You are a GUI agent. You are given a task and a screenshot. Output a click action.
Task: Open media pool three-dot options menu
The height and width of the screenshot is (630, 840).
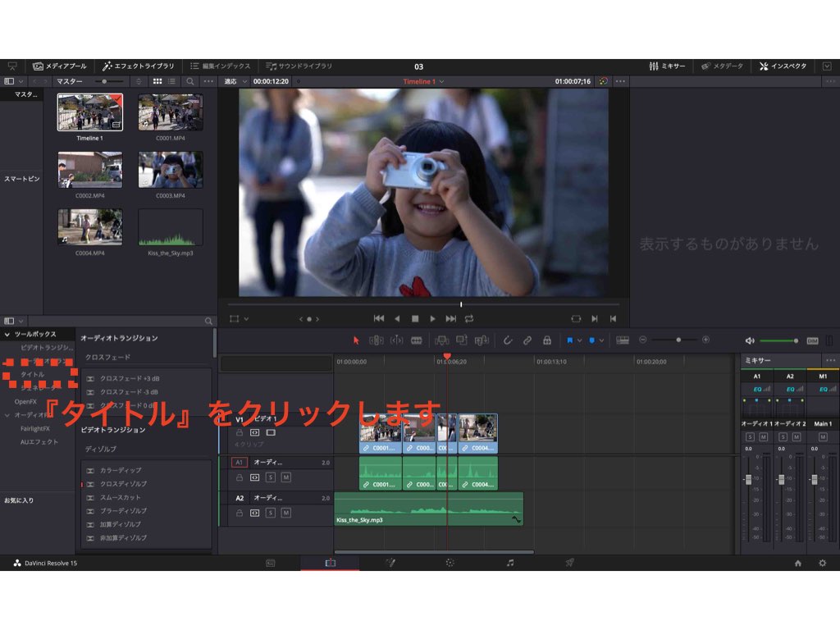point(208,81)
